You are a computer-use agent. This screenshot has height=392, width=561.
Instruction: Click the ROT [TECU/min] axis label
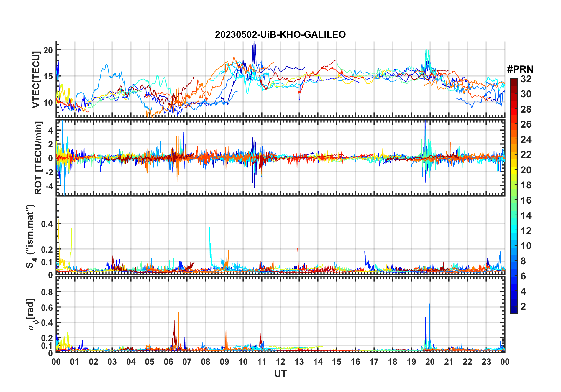[38, 158]
